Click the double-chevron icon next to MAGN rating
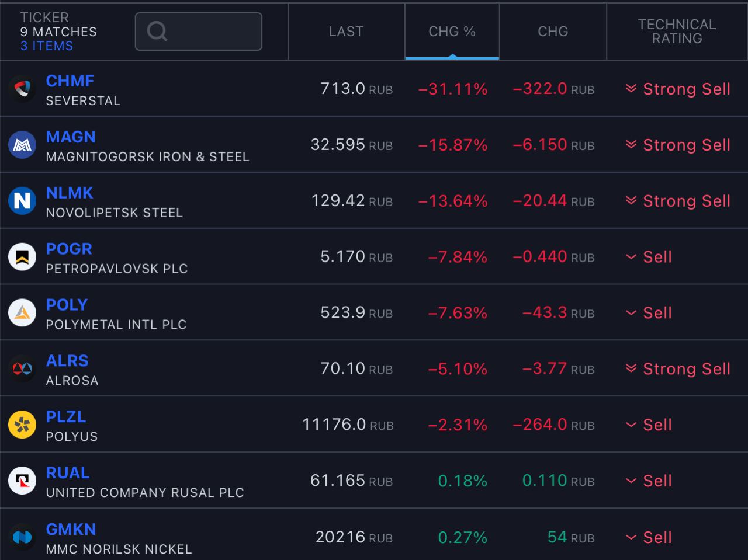The width and height of the screenshot is (748, 560). tap(631, 145)
